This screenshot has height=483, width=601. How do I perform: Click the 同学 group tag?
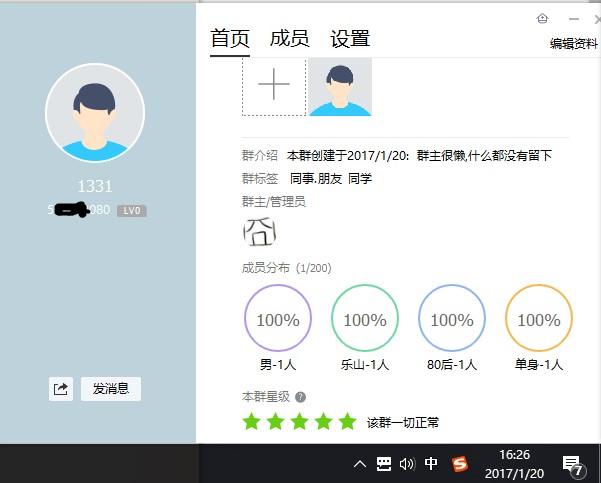click(360, 179)
